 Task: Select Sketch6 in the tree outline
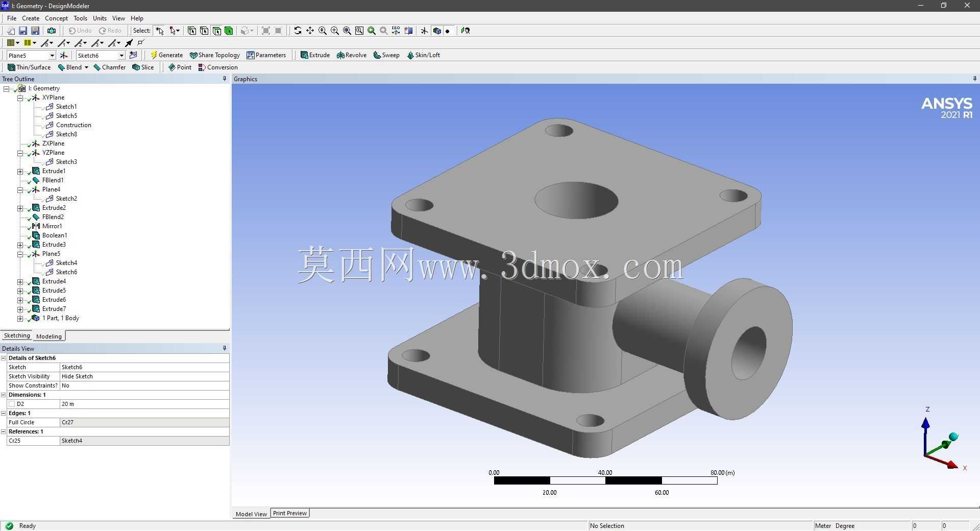point(66,272)
